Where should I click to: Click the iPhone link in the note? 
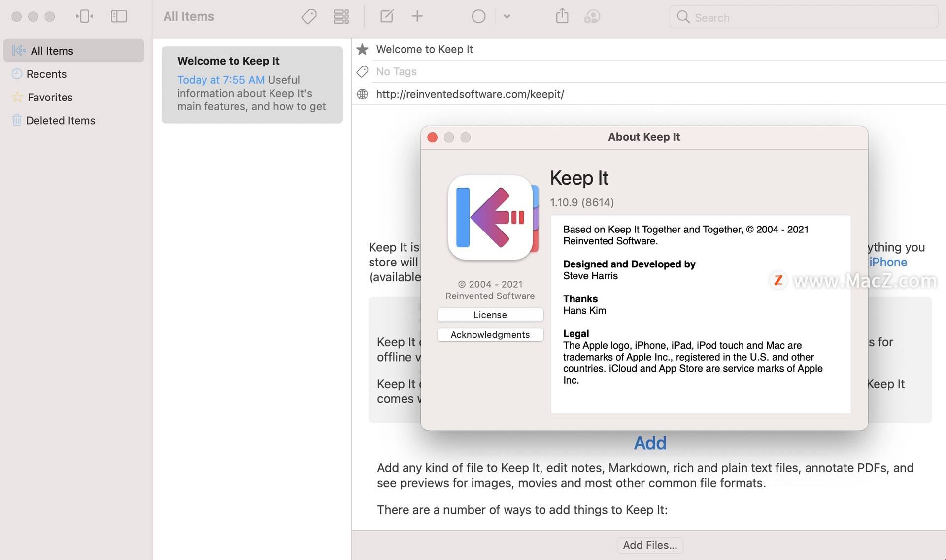(888, 262)
